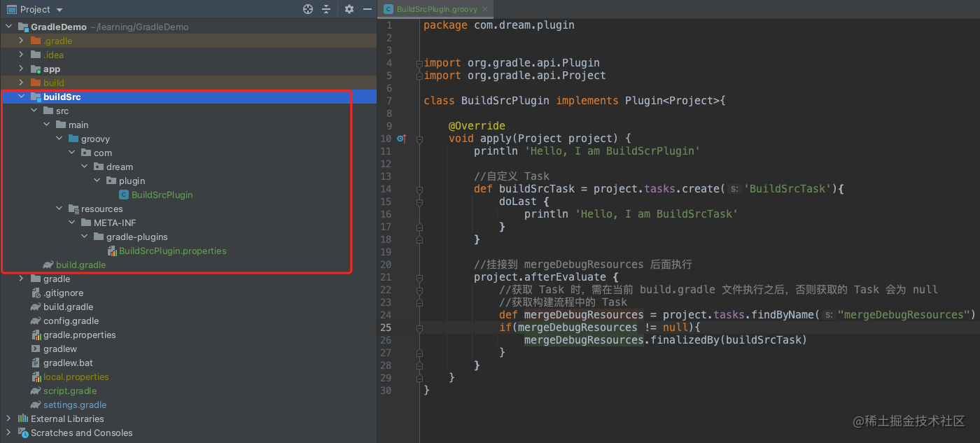The image size is (980, 443).
Task: Click the External Libraries icon
Action: point(23,419)
